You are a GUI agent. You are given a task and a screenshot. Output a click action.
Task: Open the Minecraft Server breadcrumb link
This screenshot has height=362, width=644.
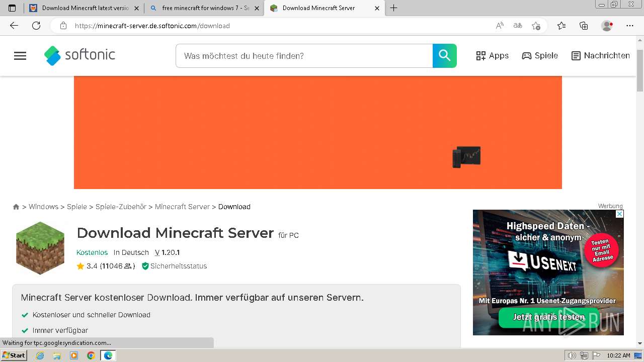(x=182, y=207)
